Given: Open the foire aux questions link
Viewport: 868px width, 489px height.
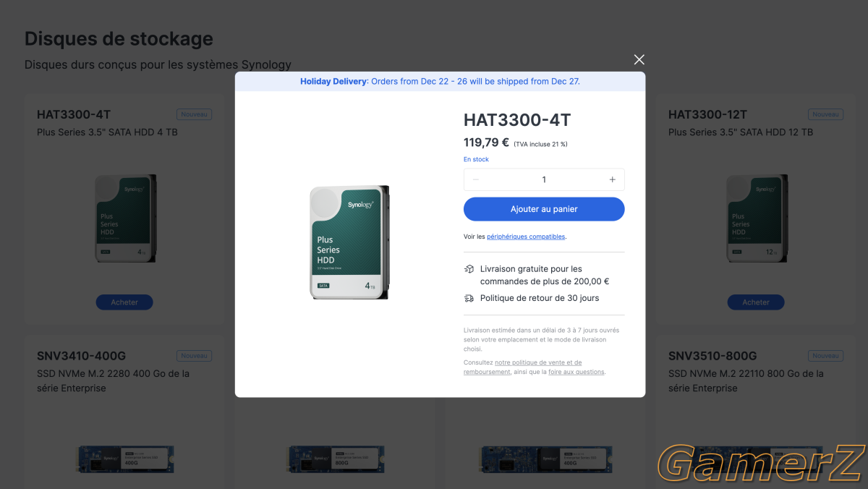Looking at the screenshot, I should (576, 372).
